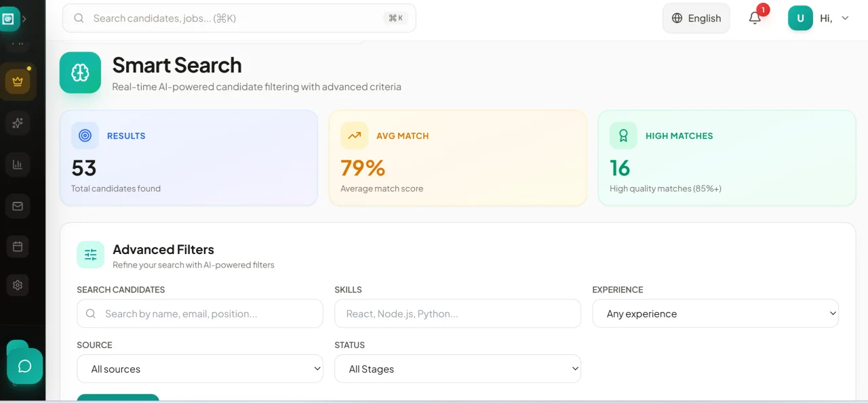
Task: Click the ⌘K shortcut badge
Action: [x=395, y=18]
